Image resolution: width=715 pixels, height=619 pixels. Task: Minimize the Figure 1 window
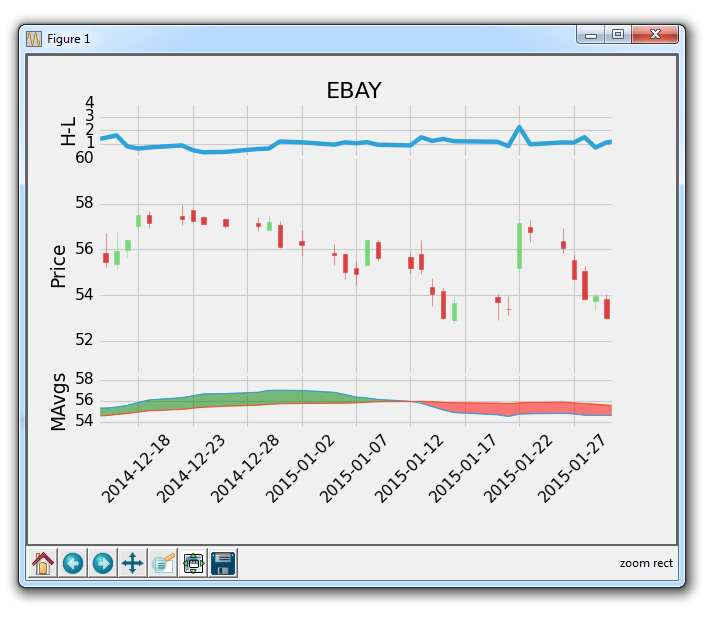[x=591, y=35]
